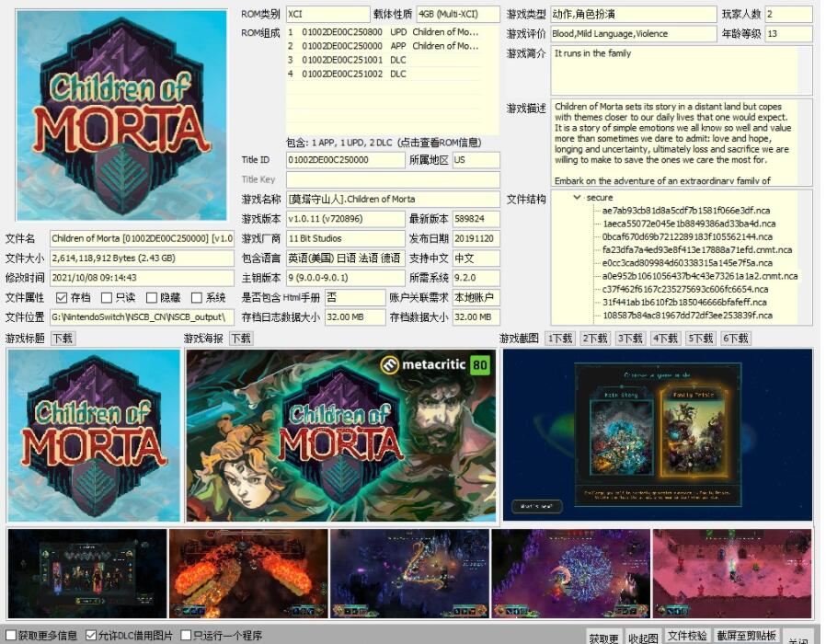826x644 pixels.
Task: Select file 108587b84ac81967dd72df3ee253839f.nca
Action: [687, 316]
